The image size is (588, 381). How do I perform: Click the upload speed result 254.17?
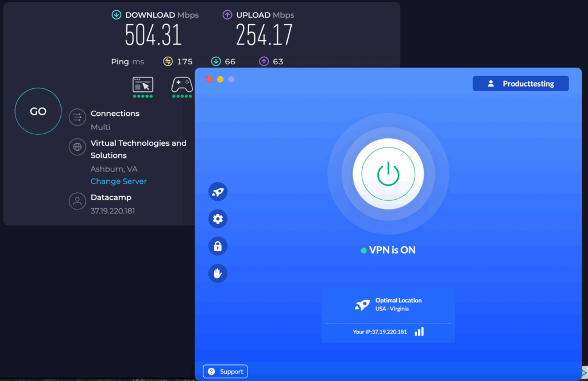[x=264, y=36]
